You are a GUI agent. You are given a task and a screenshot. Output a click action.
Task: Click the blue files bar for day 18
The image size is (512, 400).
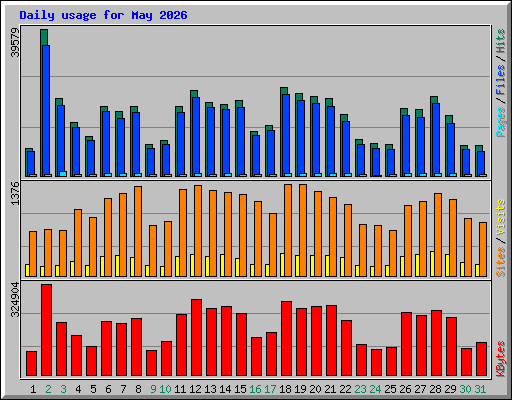click(x=286, y=135)
